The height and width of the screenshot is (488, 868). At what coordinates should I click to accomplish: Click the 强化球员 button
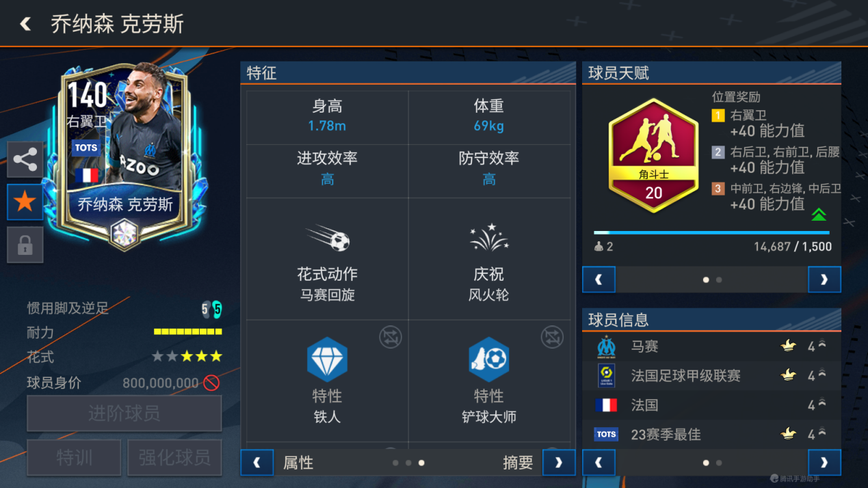(174, 457)
